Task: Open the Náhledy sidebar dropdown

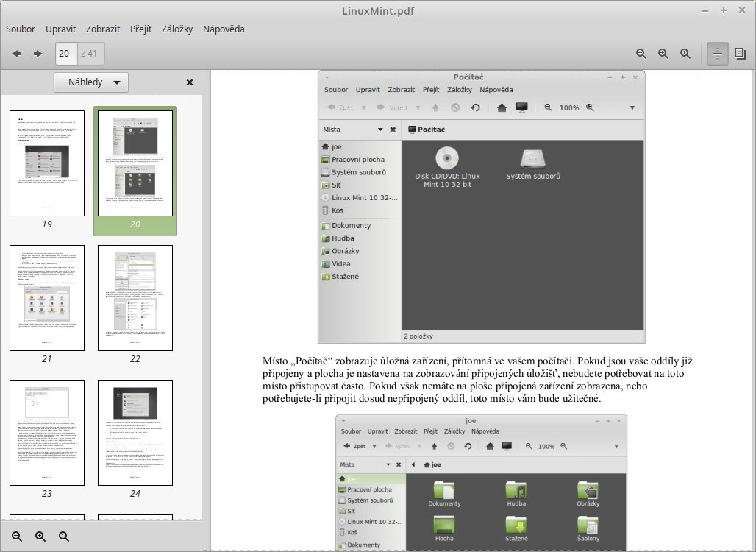Action: pyautogui.click(x=91, y=82)
